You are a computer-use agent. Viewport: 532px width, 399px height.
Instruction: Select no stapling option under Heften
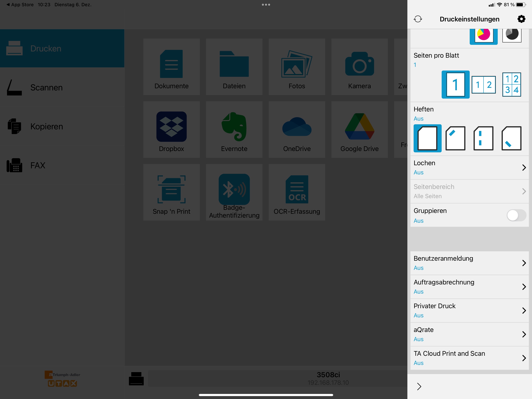click(427, 138)
